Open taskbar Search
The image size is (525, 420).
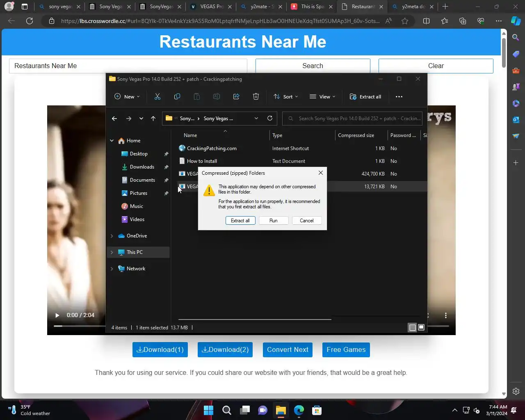226,410
